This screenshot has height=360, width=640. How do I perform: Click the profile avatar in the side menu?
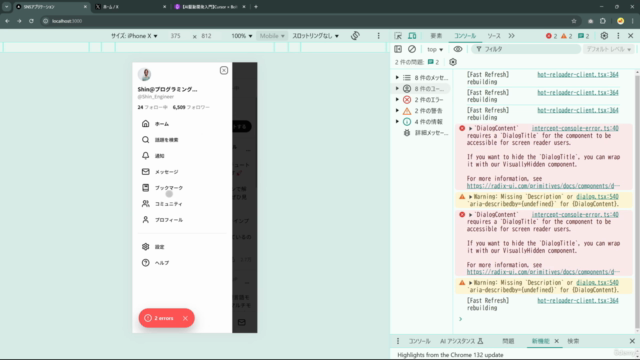[x=144, y=74]
